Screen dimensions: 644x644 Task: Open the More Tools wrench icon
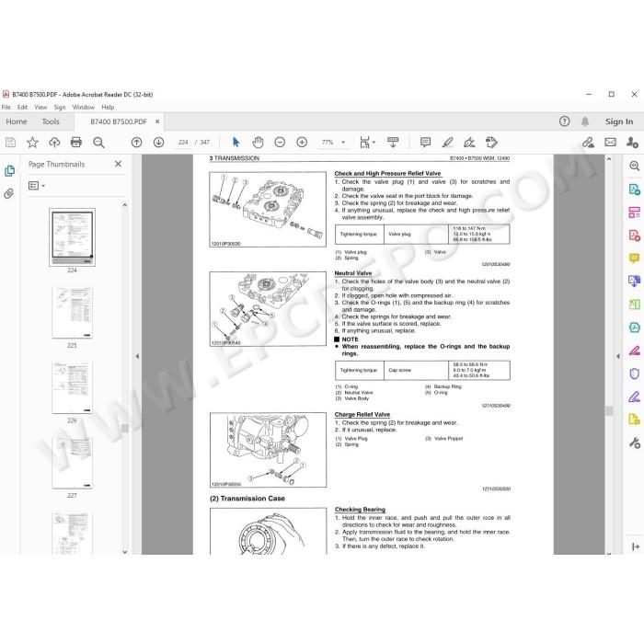coord(634,443)
